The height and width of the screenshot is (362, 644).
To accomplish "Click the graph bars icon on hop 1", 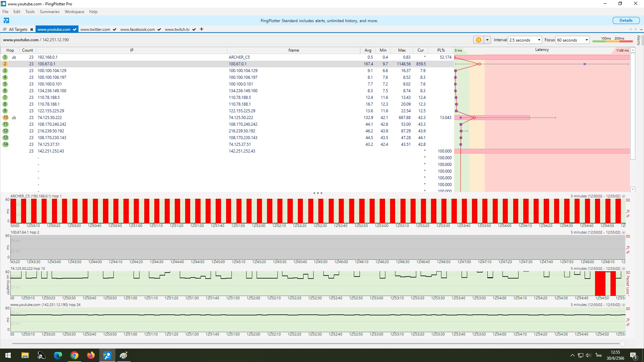I will [x=14, y=57].
